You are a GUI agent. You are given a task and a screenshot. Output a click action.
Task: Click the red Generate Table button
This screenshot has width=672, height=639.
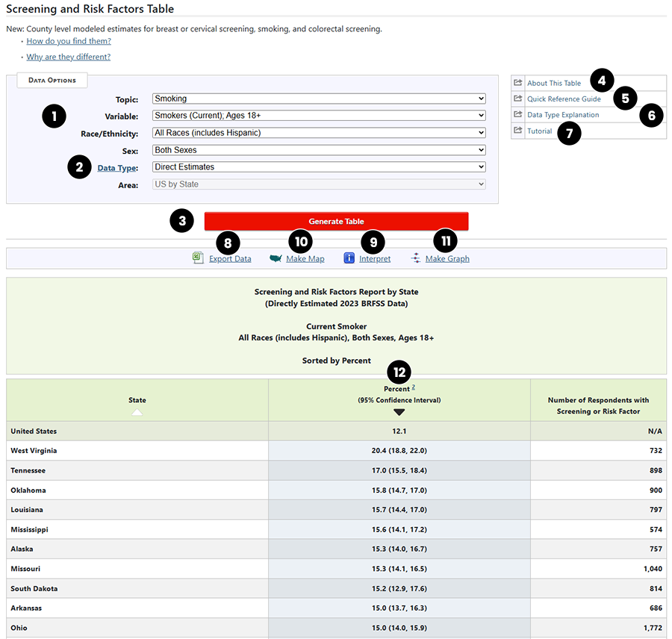336,221
